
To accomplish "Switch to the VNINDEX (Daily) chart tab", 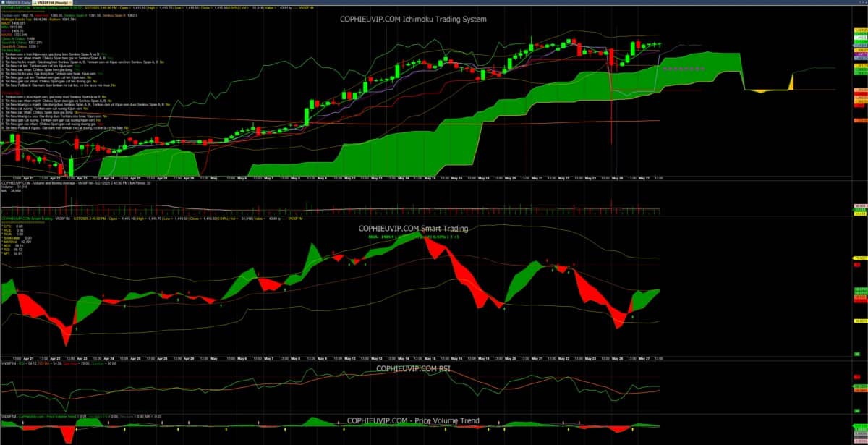I will (x=17, y=2).
